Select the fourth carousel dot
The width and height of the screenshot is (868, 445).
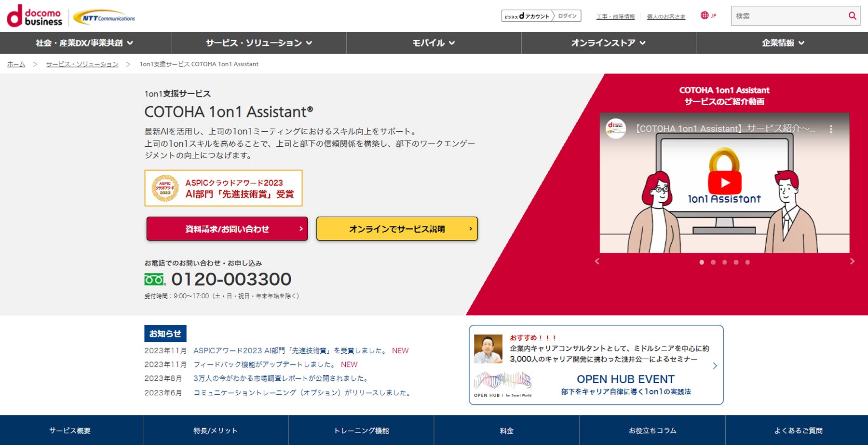pyautogui.click(x=736, y=262)
